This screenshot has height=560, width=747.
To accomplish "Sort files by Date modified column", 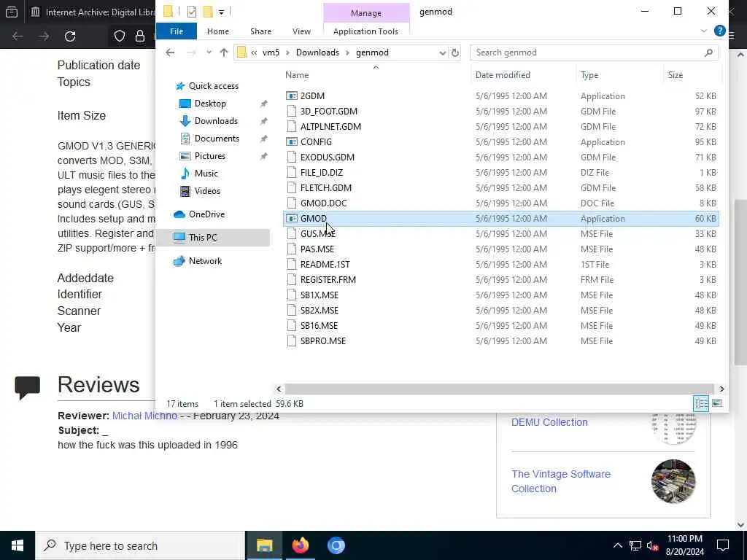I will (503, 75).
